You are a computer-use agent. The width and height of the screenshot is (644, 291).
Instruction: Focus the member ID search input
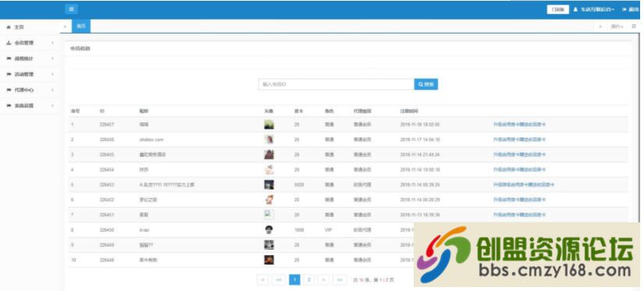(x=336, y=84)
